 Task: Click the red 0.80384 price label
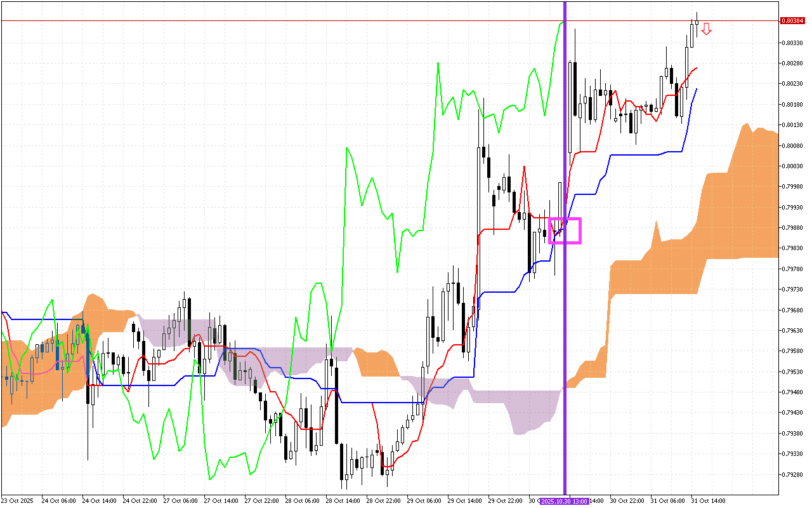793,21
